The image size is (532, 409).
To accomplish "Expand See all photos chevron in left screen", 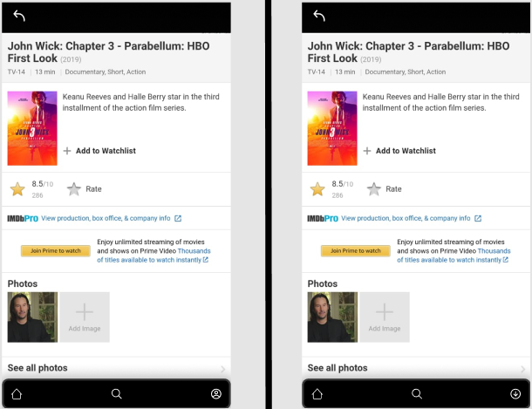I will pyautogui.click(x=223, y=369).
